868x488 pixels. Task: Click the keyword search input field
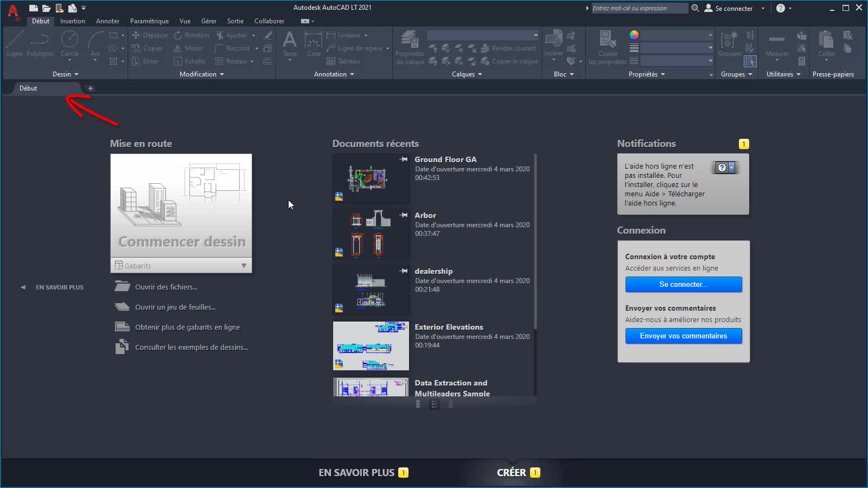tap(639, 8)
